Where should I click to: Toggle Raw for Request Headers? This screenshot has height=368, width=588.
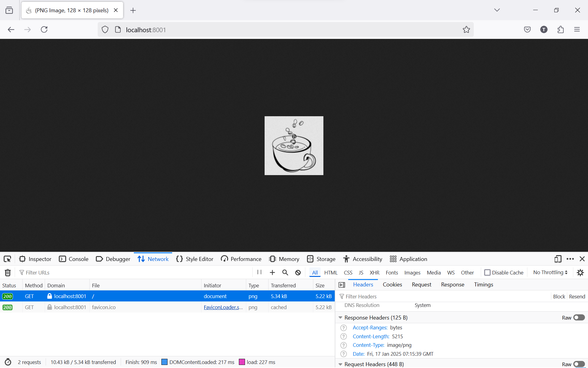click(x=579, y=364)
